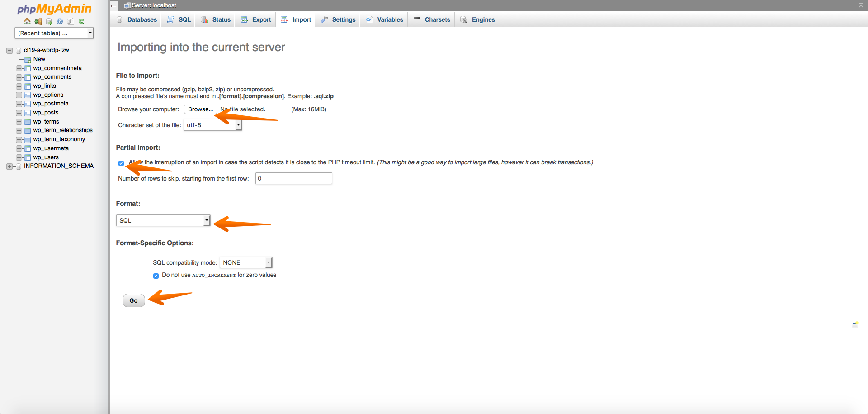Click the Number of rows to skip field
Image resolution: width=868 pixels, height=414 pixels.
[294, 178]
